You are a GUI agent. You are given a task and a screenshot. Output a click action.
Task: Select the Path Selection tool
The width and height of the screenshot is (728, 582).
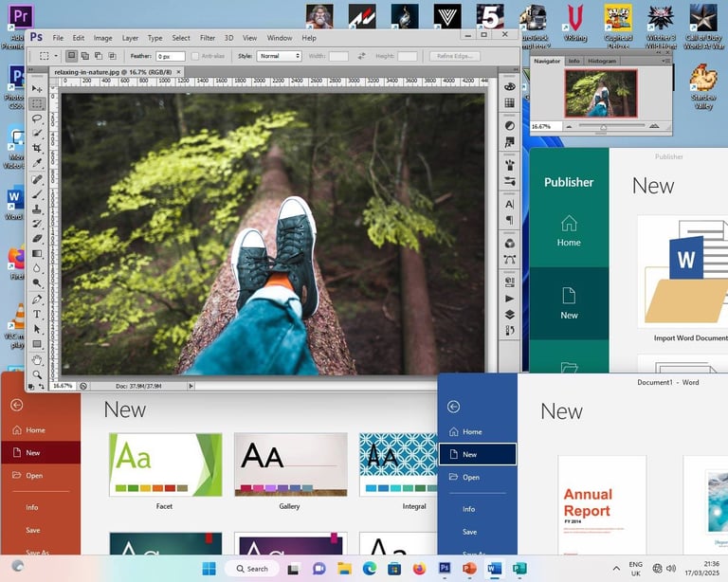coord(37,329)
